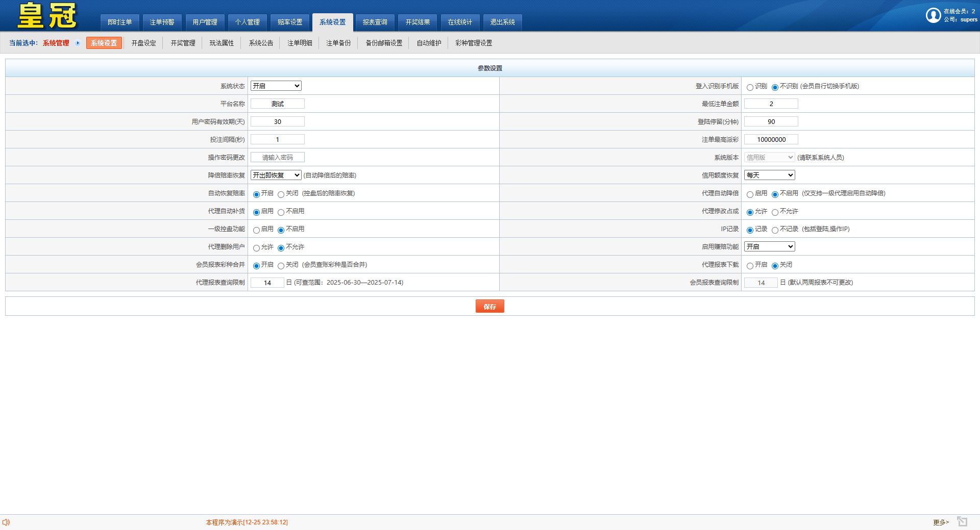Image resolution: width=980 pixels, height=530 pixels.
Task: Go to the 报表查询 tab
Action: coord(375,22)
